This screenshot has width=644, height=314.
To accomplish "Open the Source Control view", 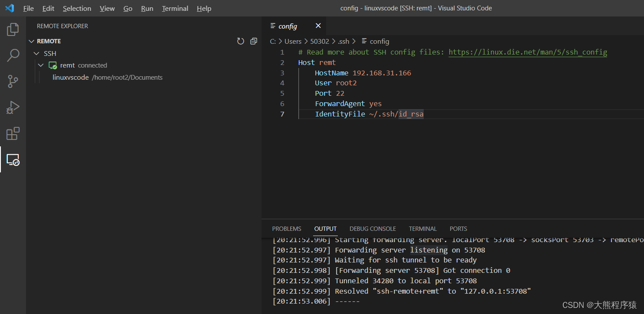I will coord(13,81).
